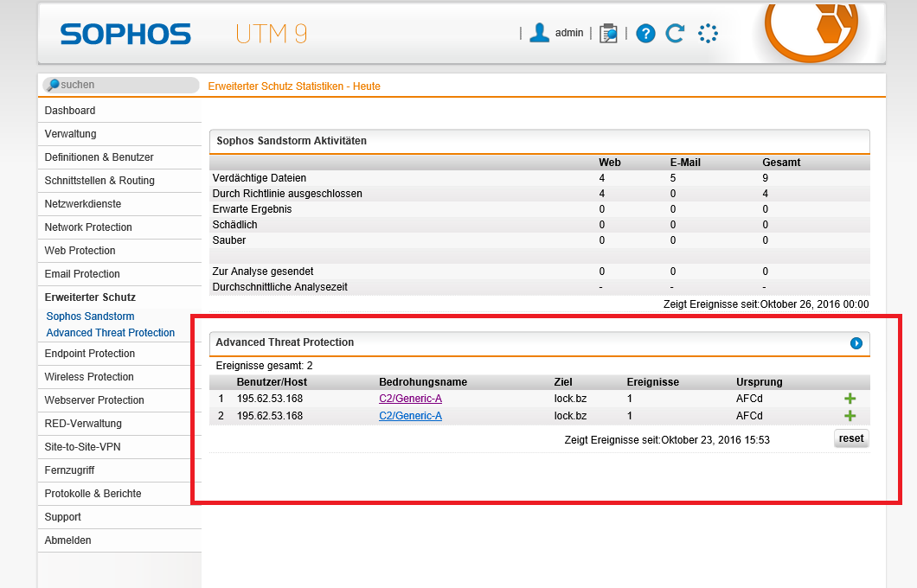
Task: Expand first threat row with green plus
Action: 850,399
